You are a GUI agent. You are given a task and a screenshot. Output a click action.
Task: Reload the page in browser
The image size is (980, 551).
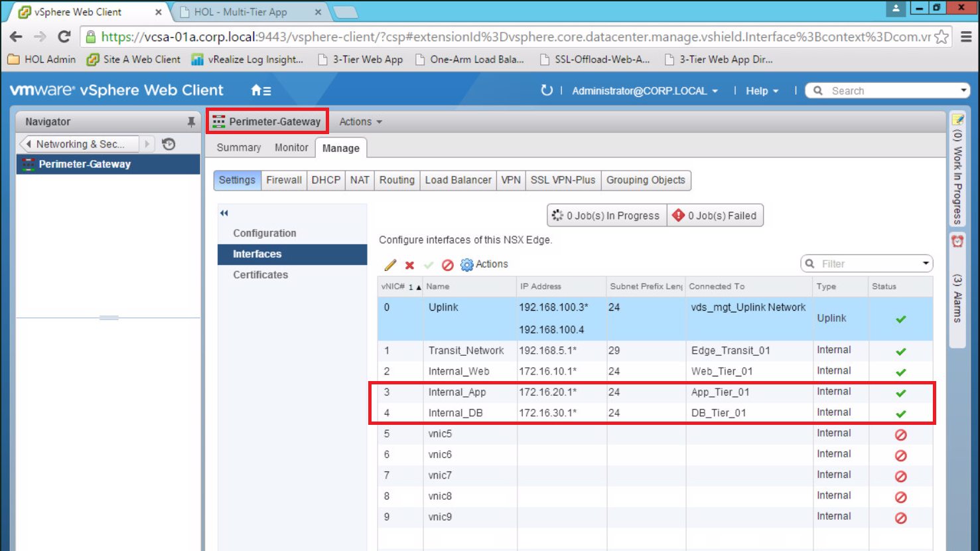64,37
